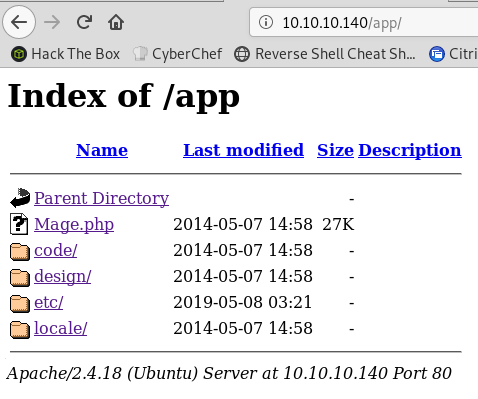This screenshot has width=478, height=399.
Task: Click the Mage.php unknown-file icon
Action: click(19, 224)
